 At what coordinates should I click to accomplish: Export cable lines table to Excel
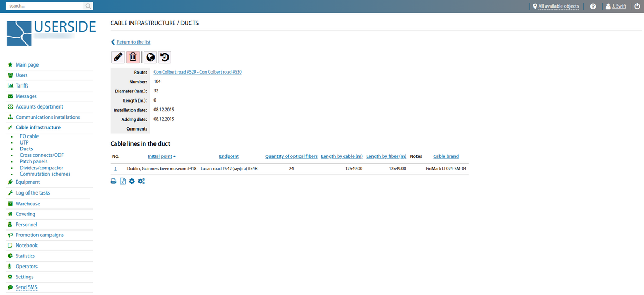(x=122, y=182)
